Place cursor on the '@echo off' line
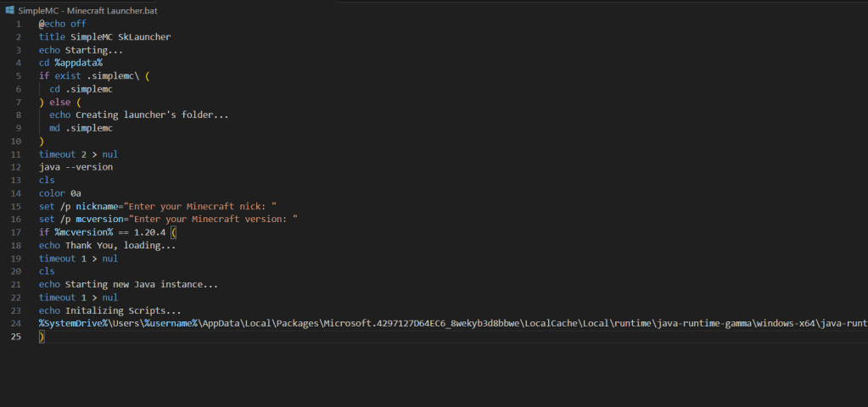This screenshot has height=407, width=868. pyautogui.click(x=62, y=24)
